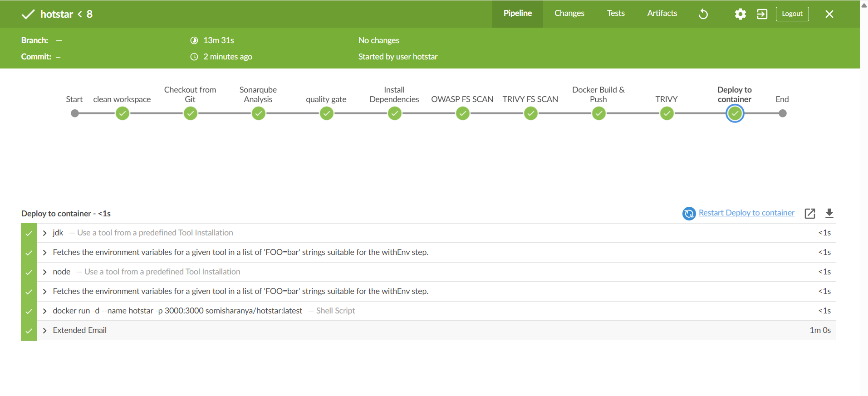Click the Logout button

pyautogui.click(x=792, y=14)
